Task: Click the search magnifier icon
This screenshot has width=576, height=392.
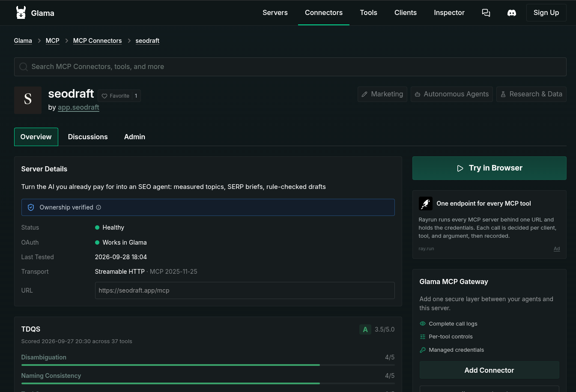Action: pyautogui.click(x=24, y=67)
